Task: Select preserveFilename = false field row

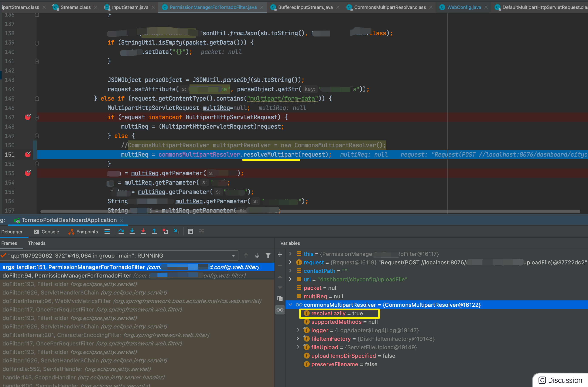Action: [437, 364]
